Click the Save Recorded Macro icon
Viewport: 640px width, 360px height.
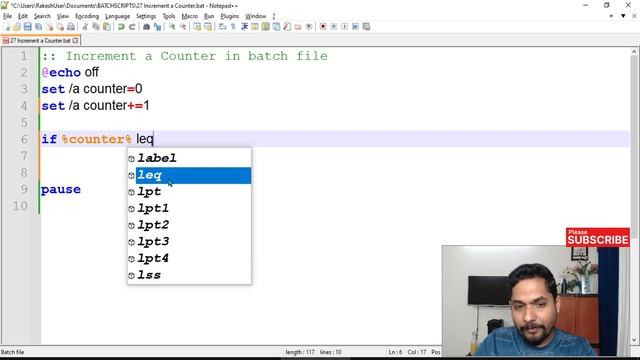pyautogui.click(x=366, y=27)
